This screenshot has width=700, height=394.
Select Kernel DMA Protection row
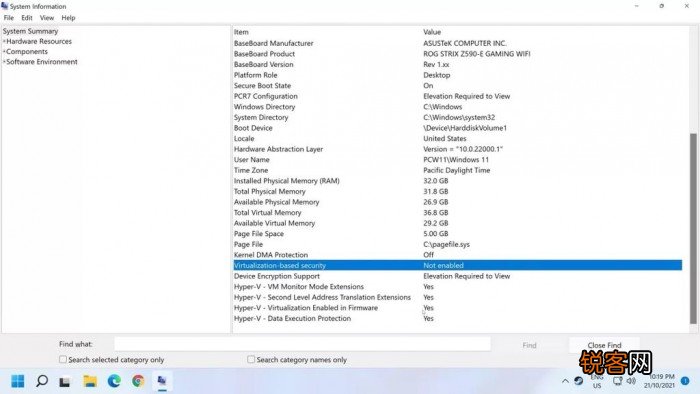pos(458,255)
